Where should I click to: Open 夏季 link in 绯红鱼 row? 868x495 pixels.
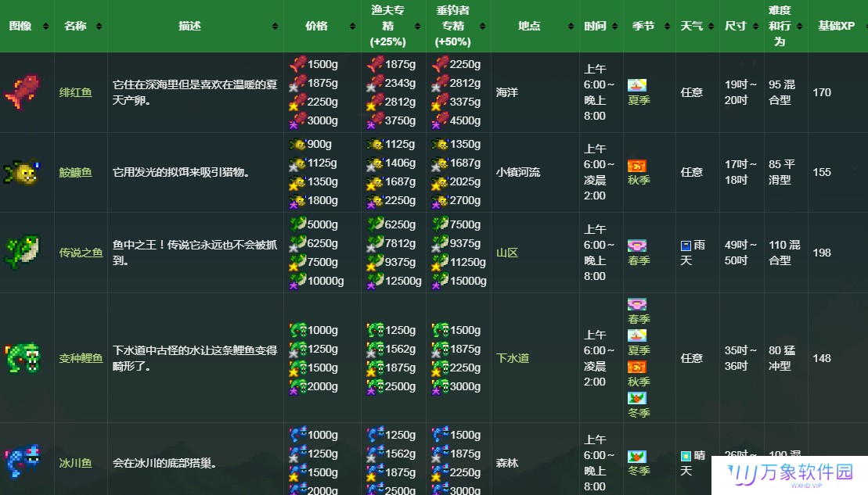tap(639, 100)
